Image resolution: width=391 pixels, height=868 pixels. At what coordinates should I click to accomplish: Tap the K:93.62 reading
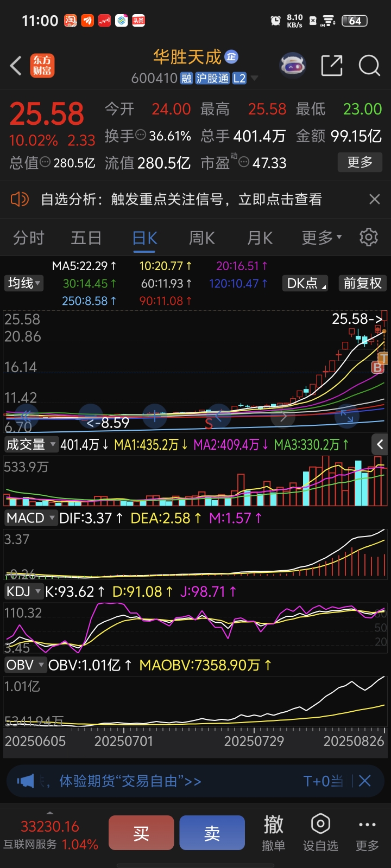pyautogui.click(x=75, y=591)
